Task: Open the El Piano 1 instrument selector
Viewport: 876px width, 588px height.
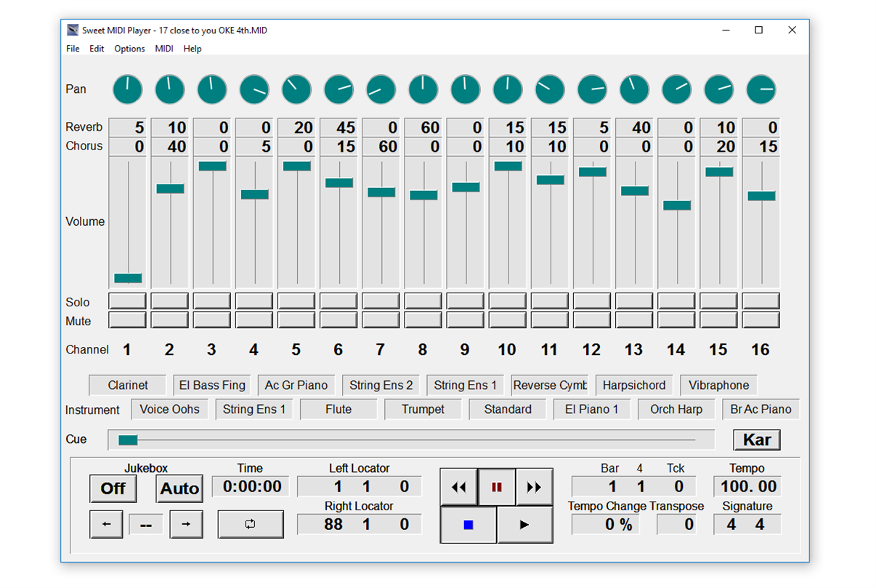Action: pyautogui.click(x=592, y=409)
